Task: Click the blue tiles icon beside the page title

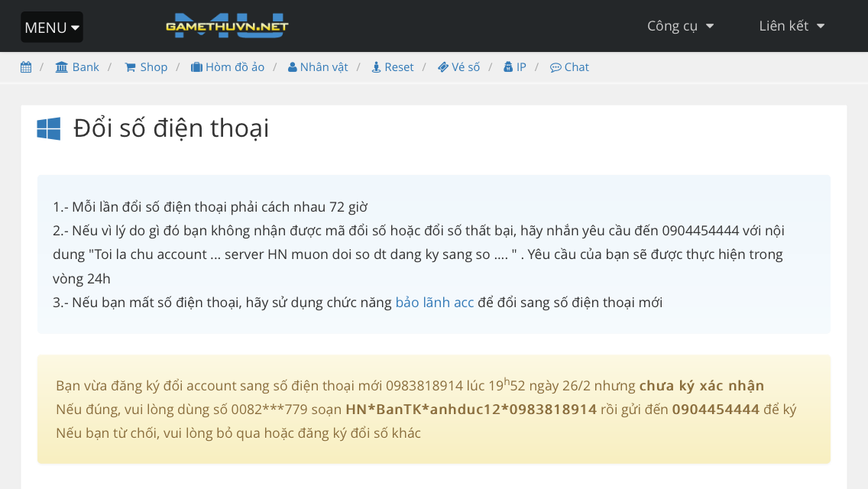Action: pyautogui.click(x=48, y=129)
